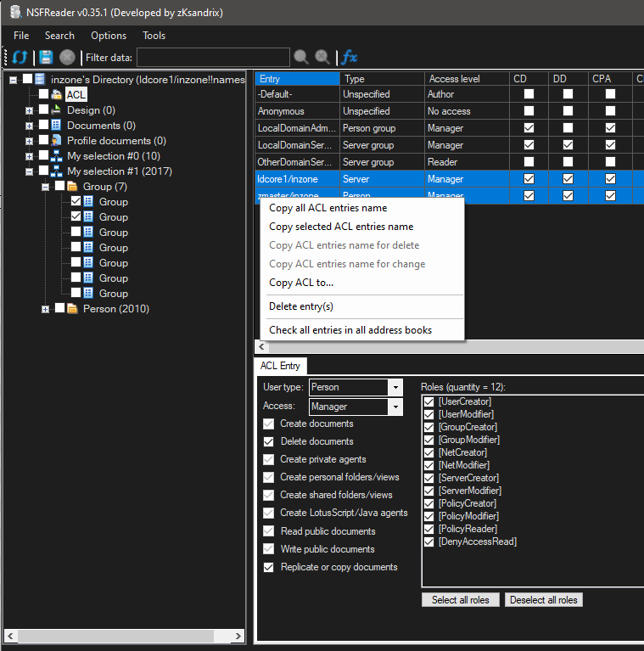Choose Copy ACL to... from context menu
This screenshot has height=651, width=644.
pos(301,283)
